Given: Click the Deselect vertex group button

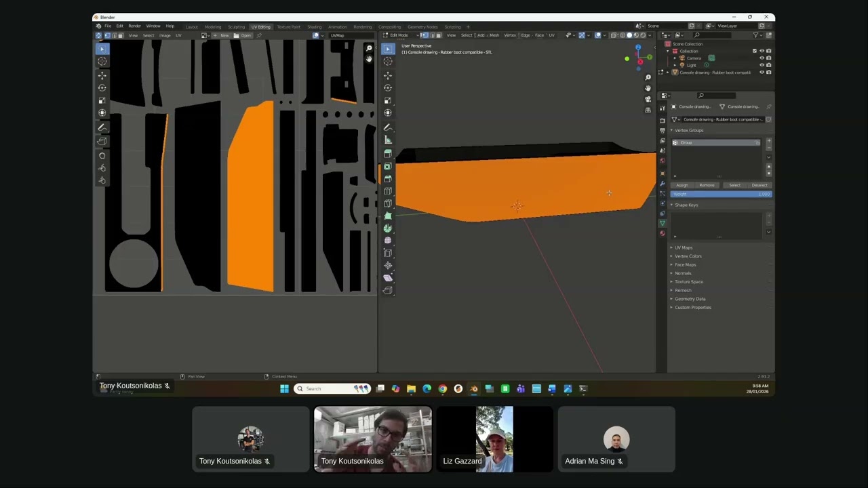Looking at the screenshot, I should [x=759, y=185].
